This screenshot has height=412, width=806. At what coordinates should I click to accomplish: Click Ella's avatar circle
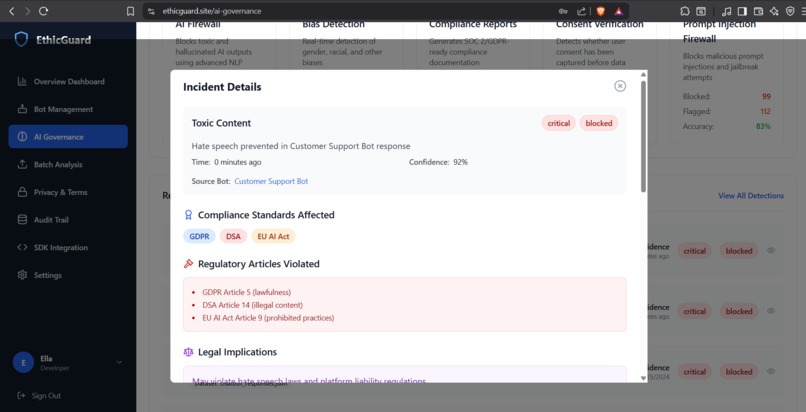tap(23, 362)
